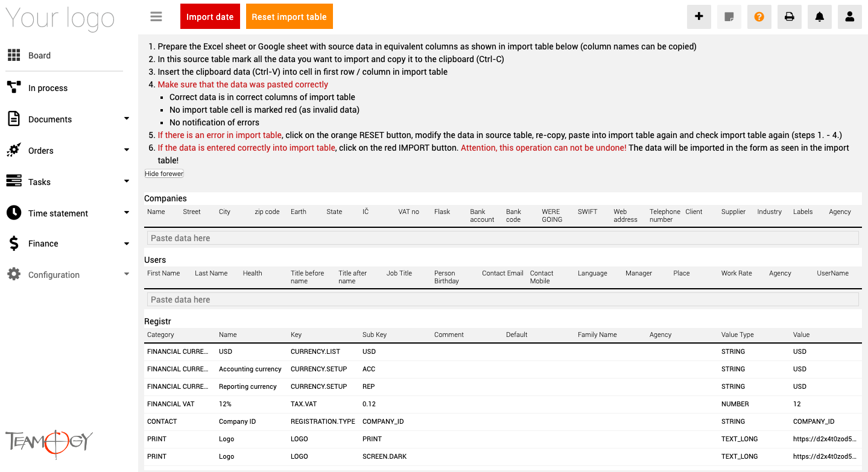Image resolution: width=868 pixels, height=472 pixels.
Task: Expand the Configuration menu arrow
Action: click(127, 274)
